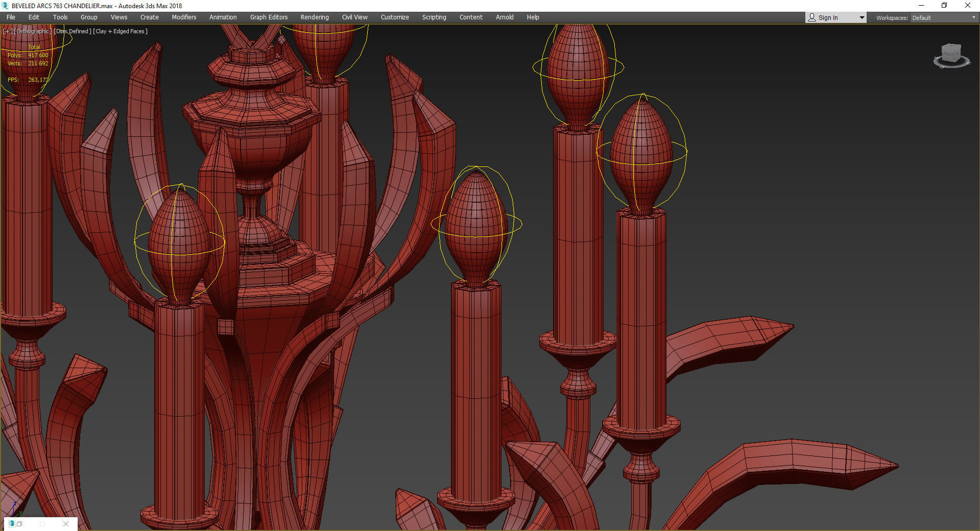This screenshot has width=980, height=531.
Task: Open the Group menu
Action: pos(89,17)
